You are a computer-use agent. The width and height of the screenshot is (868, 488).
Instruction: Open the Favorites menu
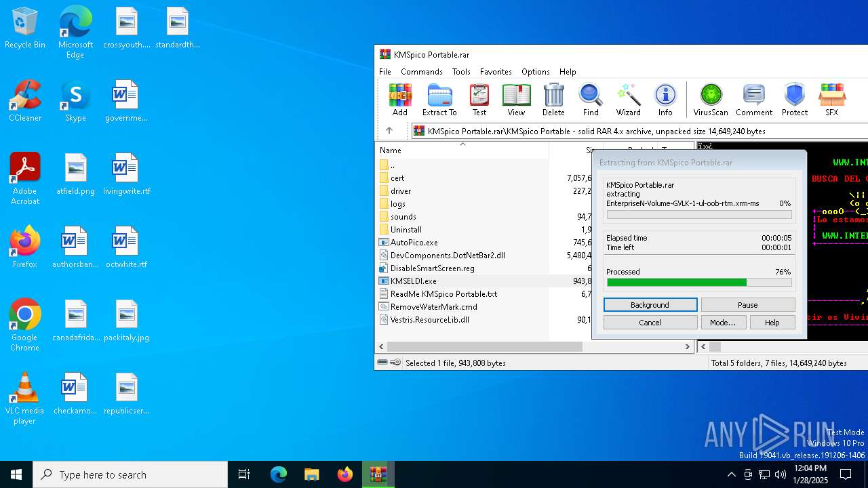click(x=496, y=71)
